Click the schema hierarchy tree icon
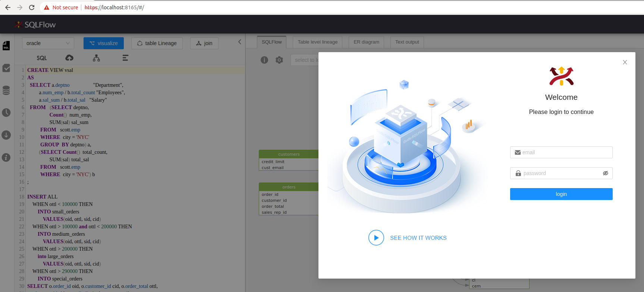644x292 pixels. tap(97, 58)
